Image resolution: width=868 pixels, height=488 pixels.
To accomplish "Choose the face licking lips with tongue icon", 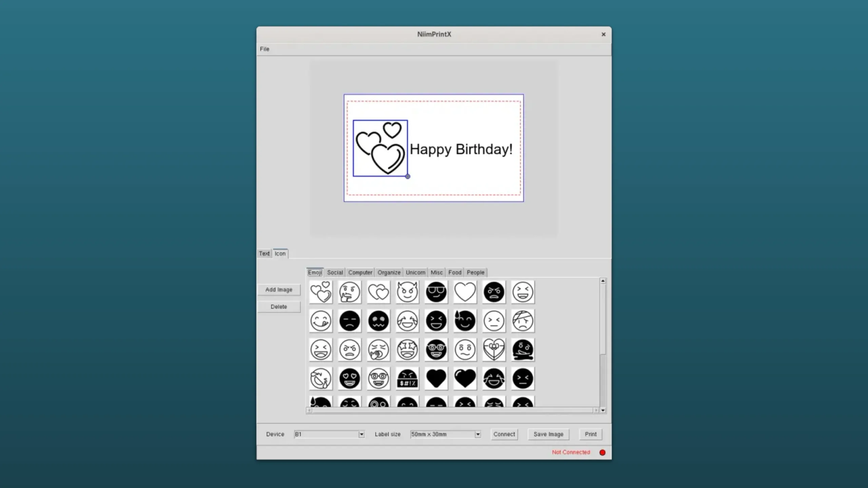I will pos(321,321).
